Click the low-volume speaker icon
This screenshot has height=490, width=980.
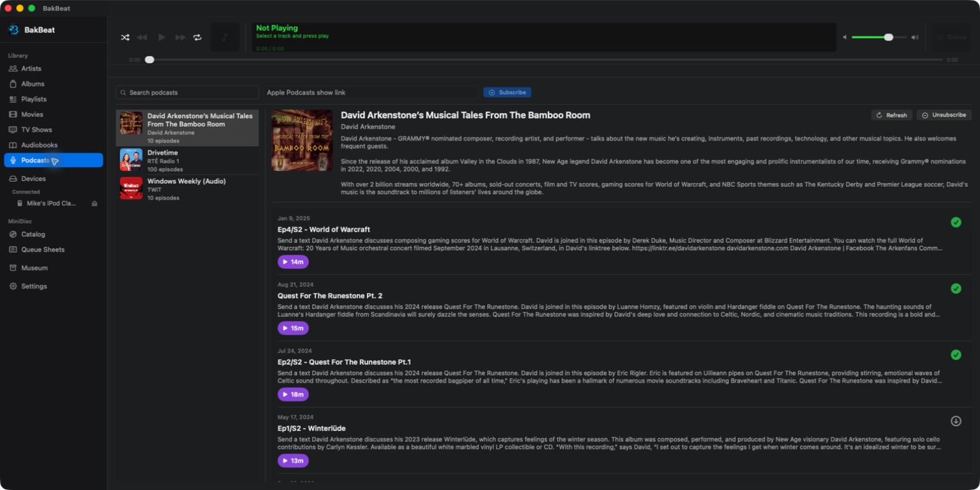click(845, 37)
